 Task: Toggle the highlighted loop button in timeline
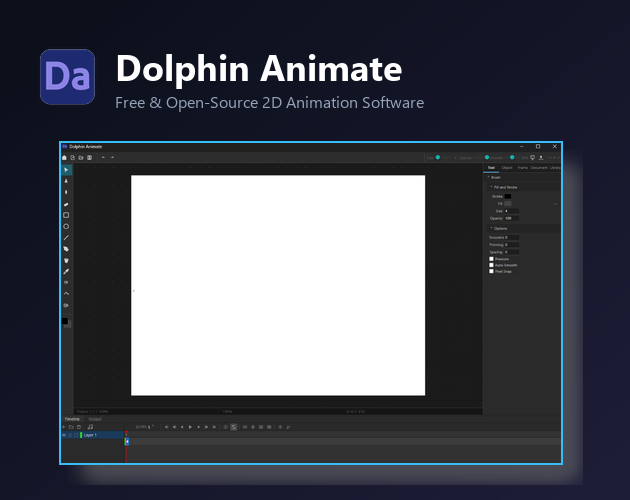pos(233,427)
